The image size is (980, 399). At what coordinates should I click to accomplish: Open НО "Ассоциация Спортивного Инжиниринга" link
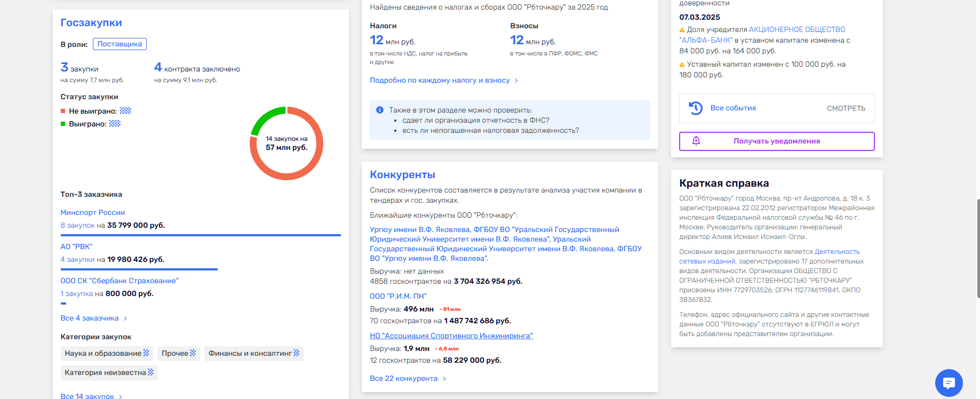click(451, 336)
